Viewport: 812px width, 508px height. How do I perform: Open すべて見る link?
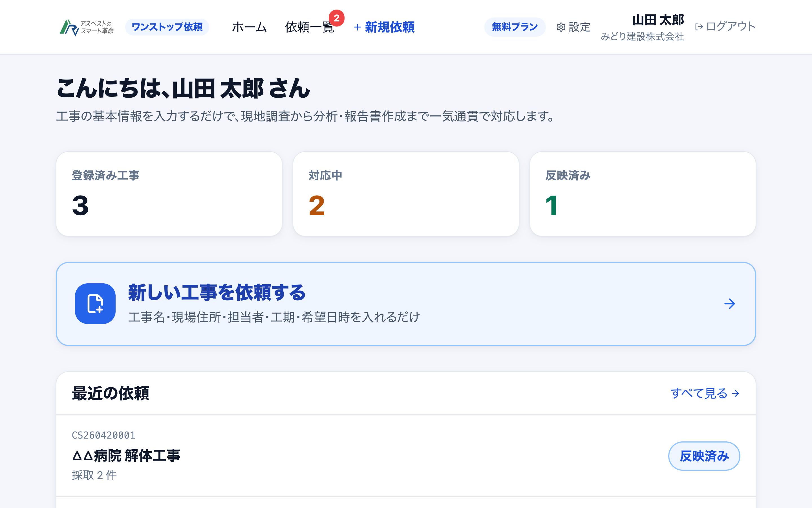705,393
